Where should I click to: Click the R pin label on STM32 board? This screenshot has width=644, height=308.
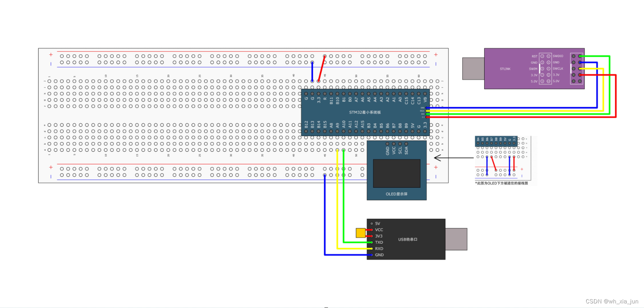325,98
